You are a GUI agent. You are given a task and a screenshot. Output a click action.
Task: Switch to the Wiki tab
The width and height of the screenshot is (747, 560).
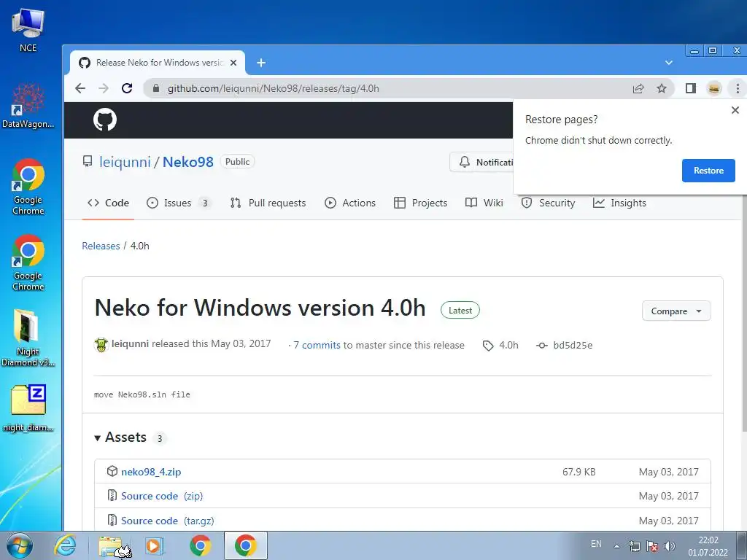click(x=484, y=203)
